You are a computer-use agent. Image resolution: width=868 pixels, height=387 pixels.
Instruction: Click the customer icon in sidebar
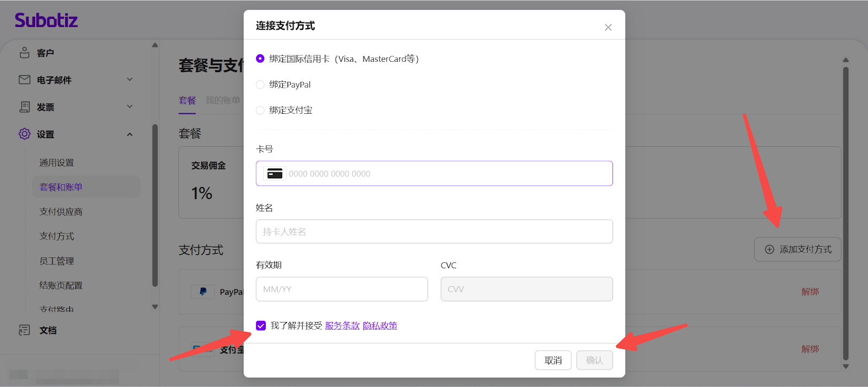(24, 53)
